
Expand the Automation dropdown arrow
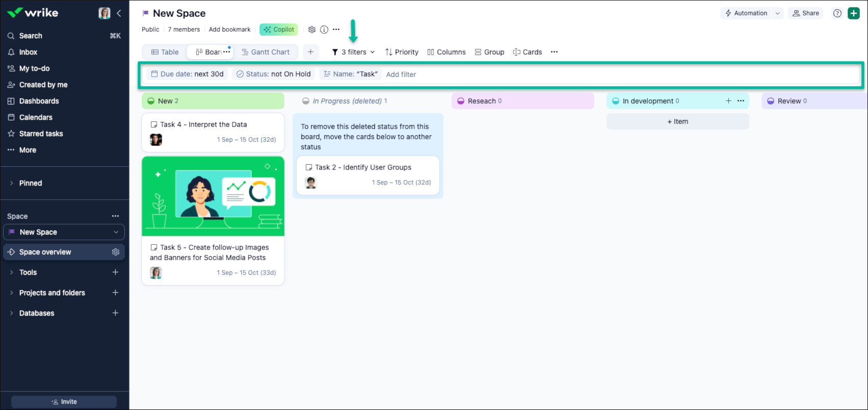(x=778, y=13)
